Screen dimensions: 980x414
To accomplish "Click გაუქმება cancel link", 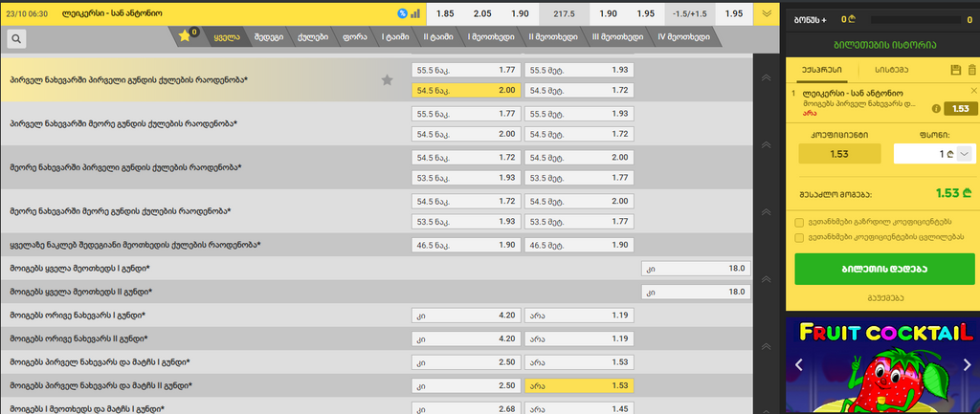I will pos(884,298).
